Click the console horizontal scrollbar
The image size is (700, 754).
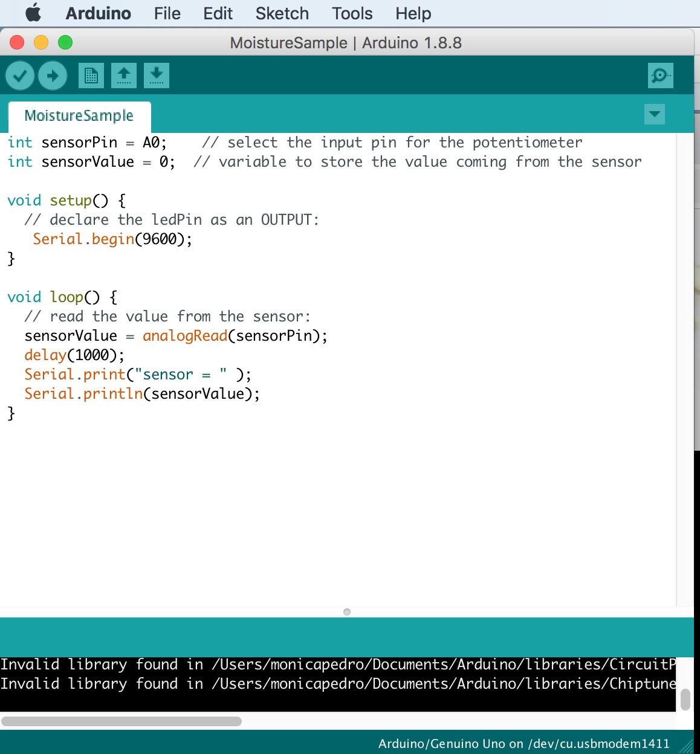tap(122, 721)
